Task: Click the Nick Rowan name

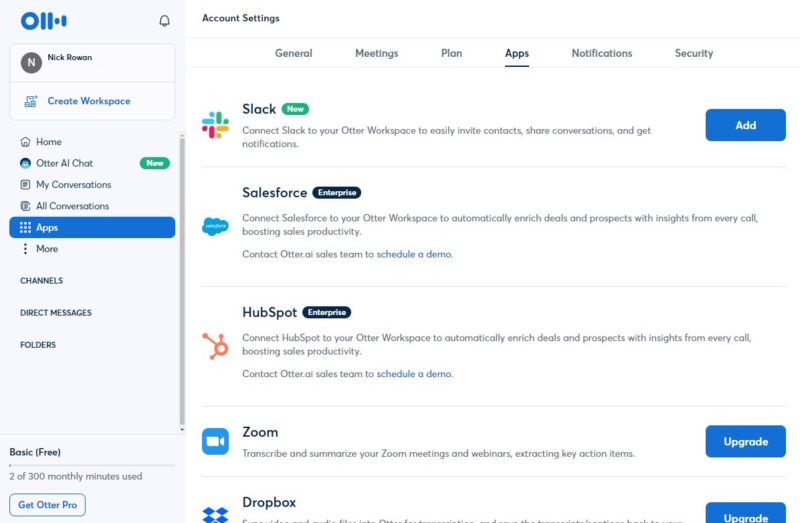Action: (70, 57)
